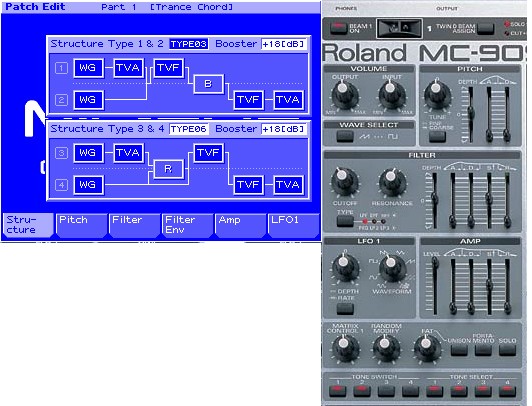Click the TVF block on tone 3 row
Screen dimensions: 532x406
209,153
